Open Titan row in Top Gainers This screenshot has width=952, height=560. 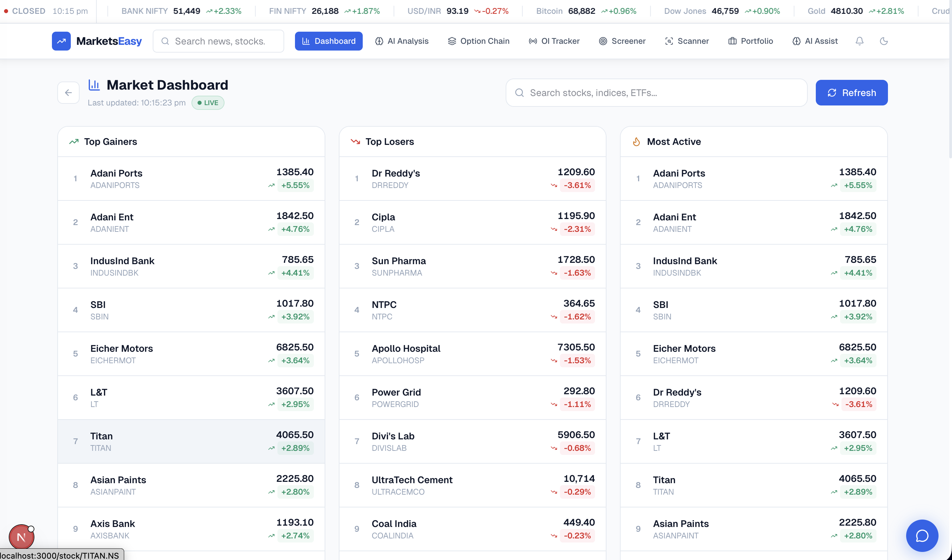point(191,441)
